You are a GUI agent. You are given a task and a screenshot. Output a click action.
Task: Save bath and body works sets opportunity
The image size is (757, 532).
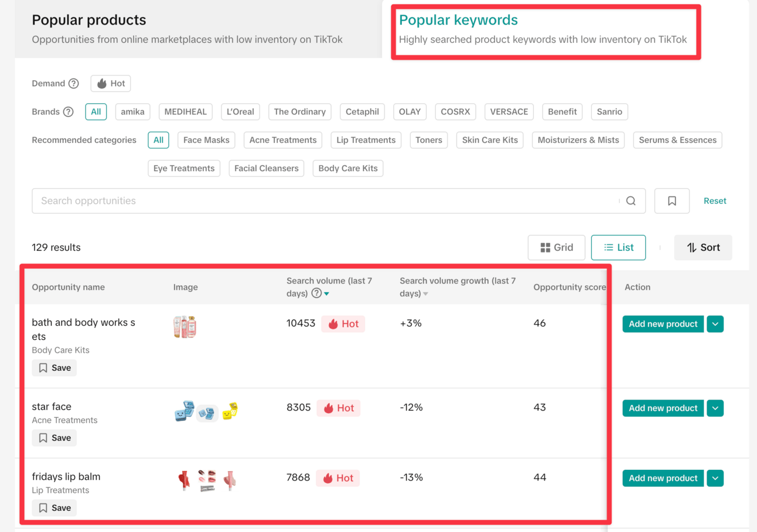(54, 368)
